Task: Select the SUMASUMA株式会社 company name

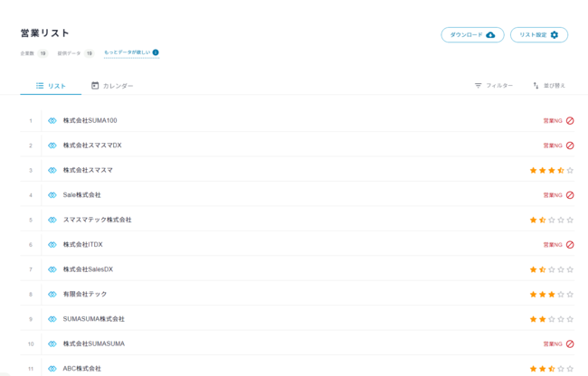Action: coord(94,319)
